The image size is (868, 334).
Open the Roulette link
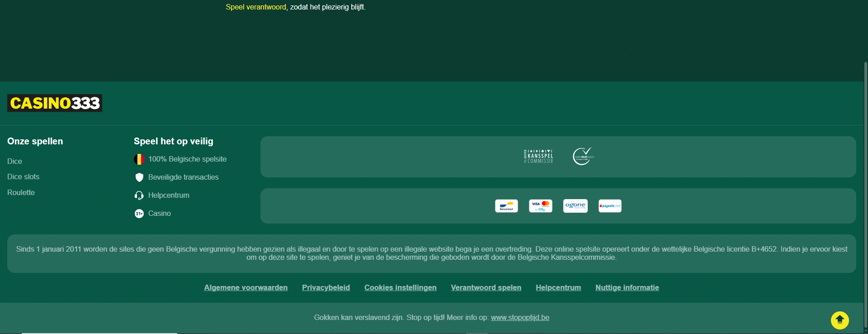21,192
